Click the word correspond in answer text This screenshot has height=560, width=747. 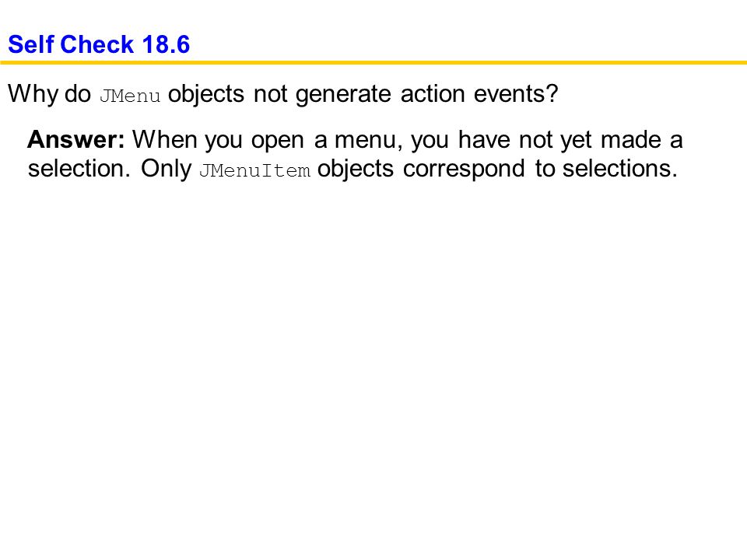click(x=464, y=169)
